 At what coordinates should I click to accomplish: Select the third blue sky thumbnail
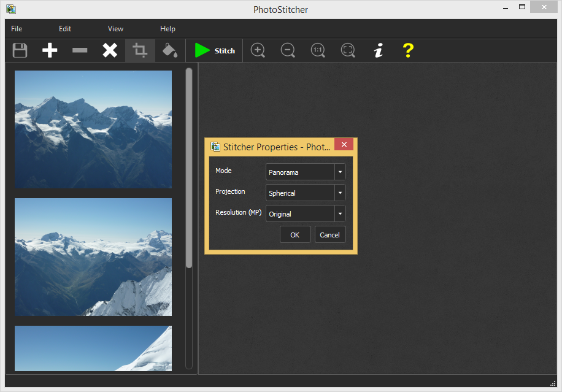point(93,348)
